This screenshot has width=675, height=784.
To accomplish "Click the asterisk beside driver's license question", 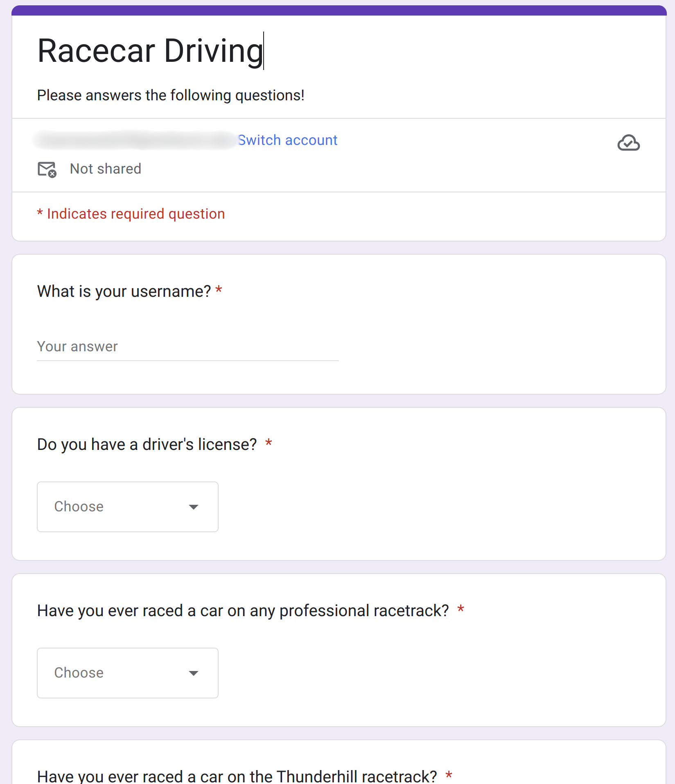I will pyautogui.click(x=269, y=443).
